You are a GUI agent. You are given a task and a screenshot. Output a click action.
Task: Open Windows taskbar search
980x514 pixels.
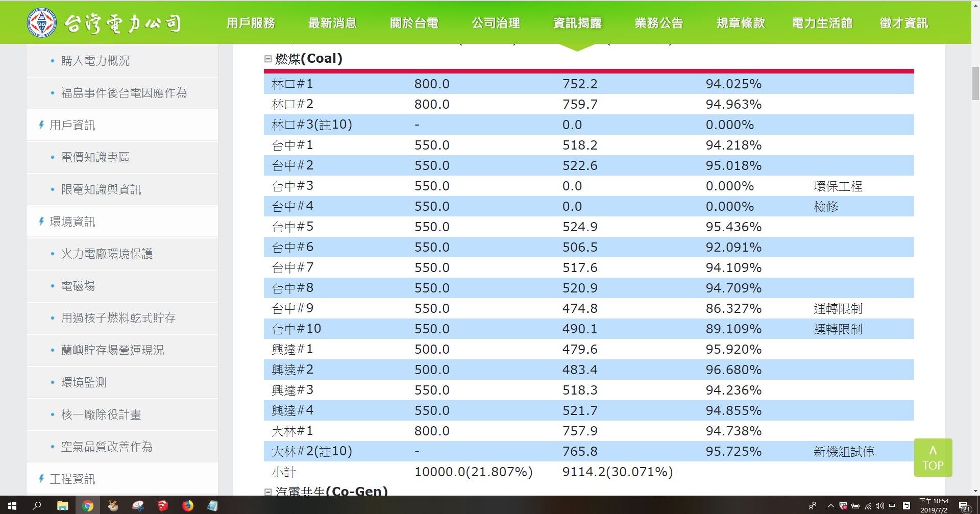tap(37, 506)
